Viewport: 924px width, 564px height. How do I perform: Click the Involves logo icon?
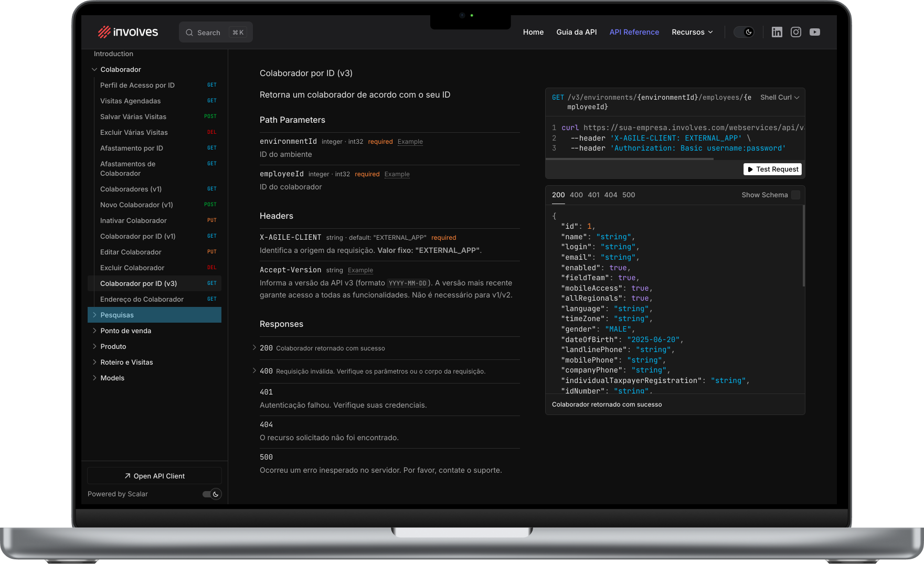[x=104, y=32]
